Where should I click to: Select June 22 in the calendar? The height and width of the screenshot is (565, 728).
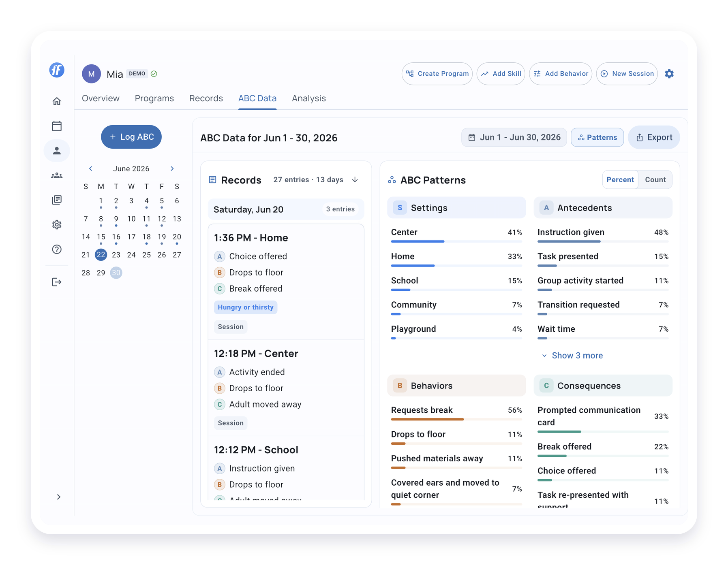pyautogui.click(x=101, y=255)
